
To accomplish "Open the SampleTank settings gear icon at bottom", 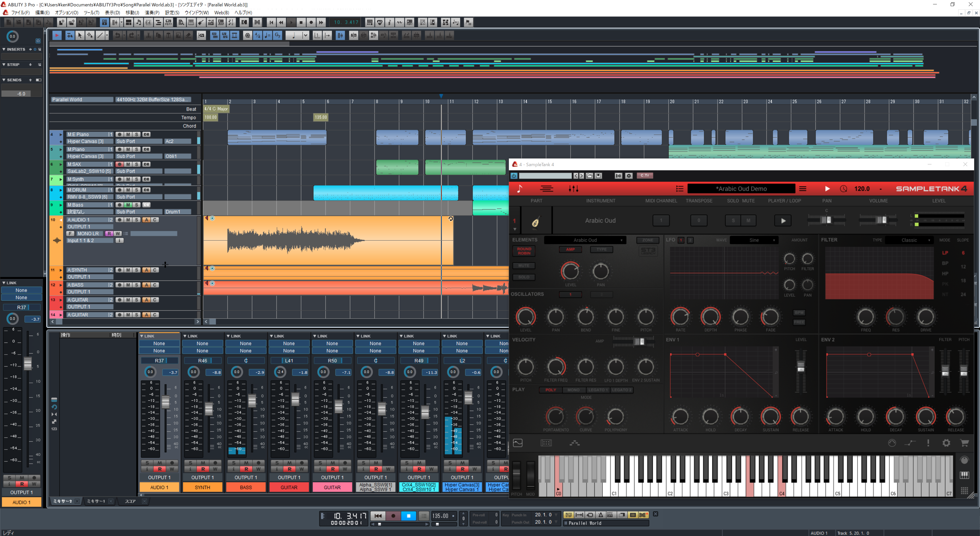I will (946, 443).
